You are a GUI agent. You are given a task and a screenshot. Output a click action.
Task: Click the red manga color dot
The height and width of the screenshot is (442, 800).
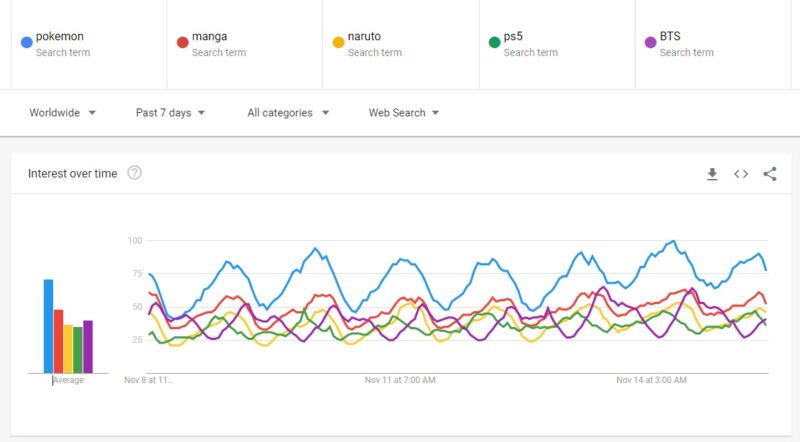tap(182, 42)
